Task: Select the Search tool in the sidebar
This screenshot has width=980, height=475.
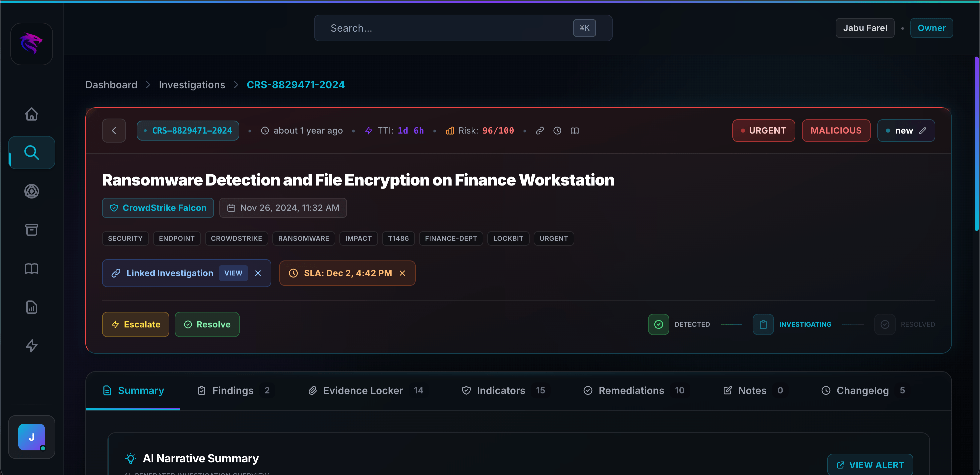Action: pyautogui.click(x=32, y=153)
